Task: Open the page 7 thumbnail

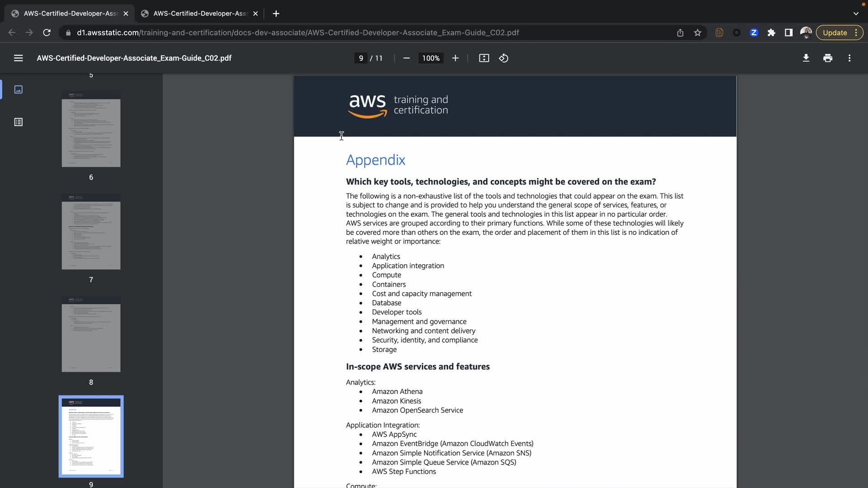Action: [x=91, y=232]
